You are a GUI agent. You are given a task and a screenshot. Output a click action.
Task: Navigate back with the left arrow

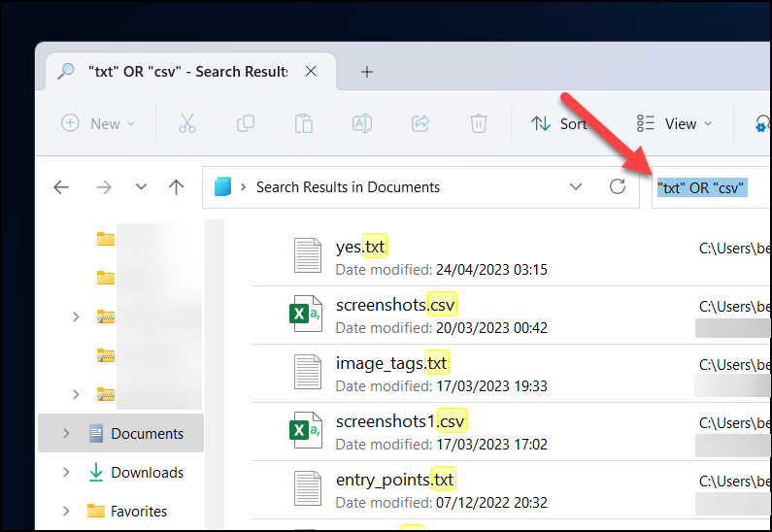(61, 187)
